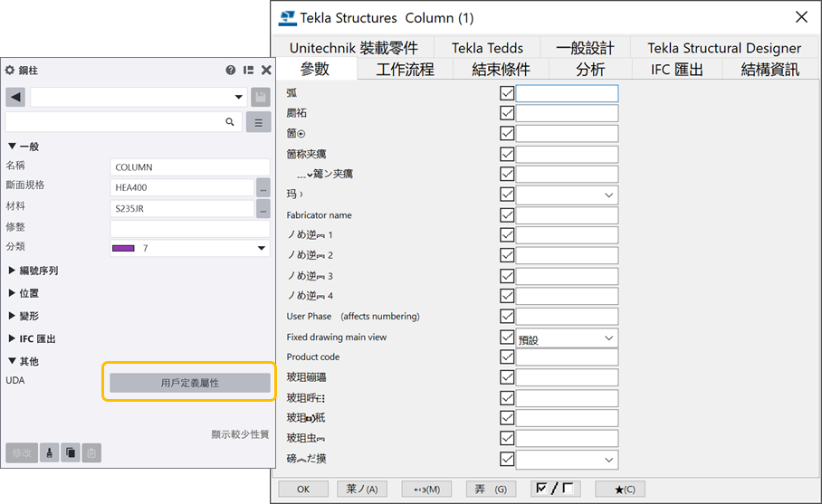Uncheck the Fabricator name checkbox
Viewport: 822px width, 504px height.
[x=507, y=214]
